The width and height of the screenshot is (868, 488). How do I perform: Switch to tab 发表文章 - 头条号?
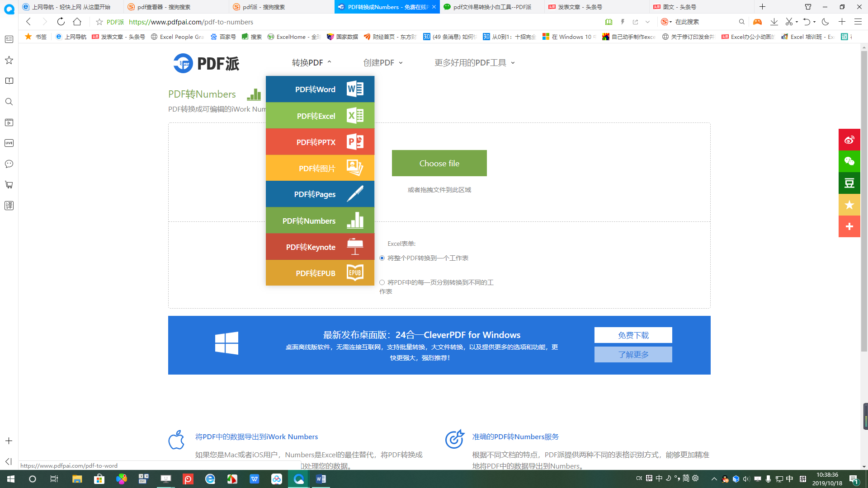click(x=597, y=7)
